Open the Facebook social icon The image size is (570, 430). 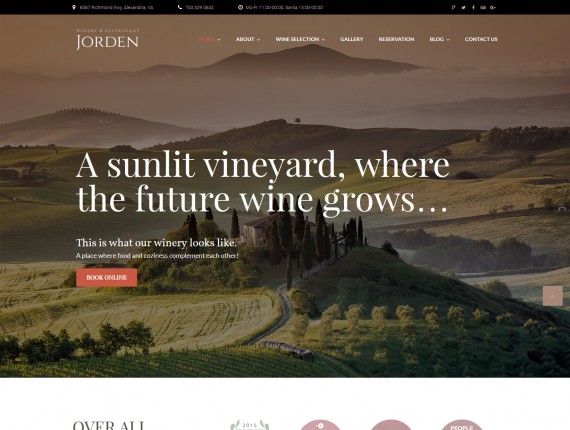[473, 7]
